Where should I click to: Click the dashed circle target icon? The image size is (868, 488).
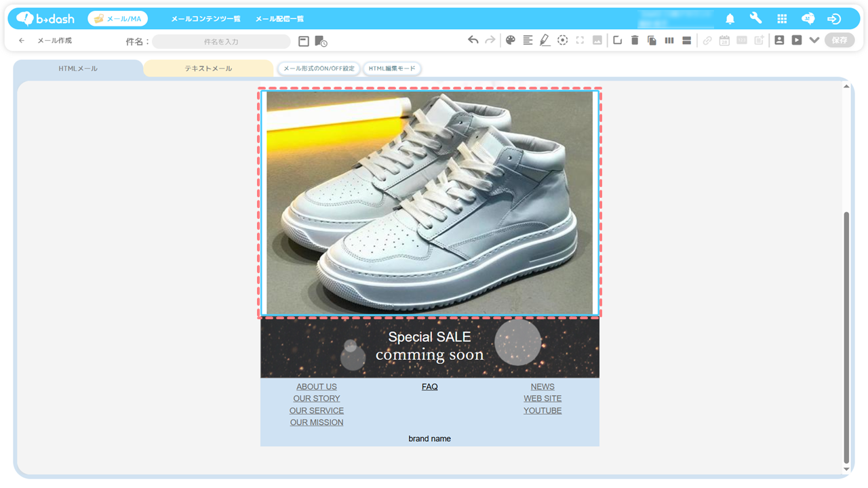coord(562,40)
